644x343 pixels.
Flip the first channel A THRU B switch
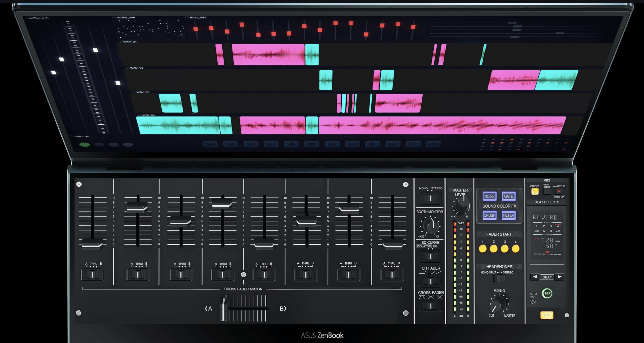click(x=92, y=275)
